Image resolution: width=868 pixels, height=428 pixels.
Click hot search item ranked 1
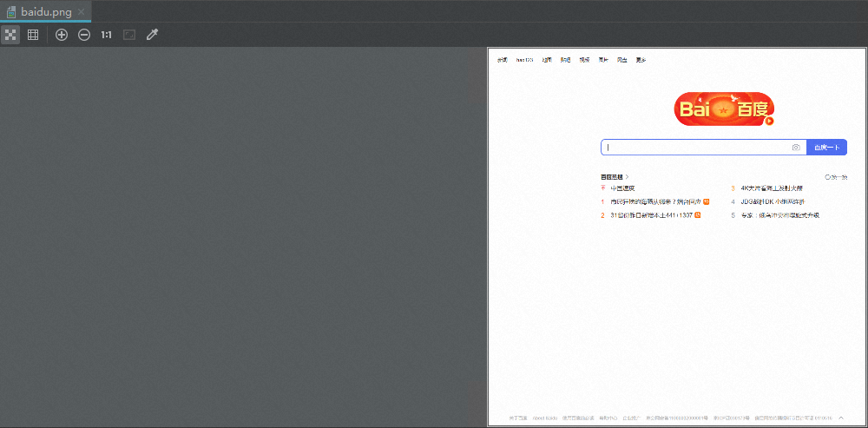[655, 202]
